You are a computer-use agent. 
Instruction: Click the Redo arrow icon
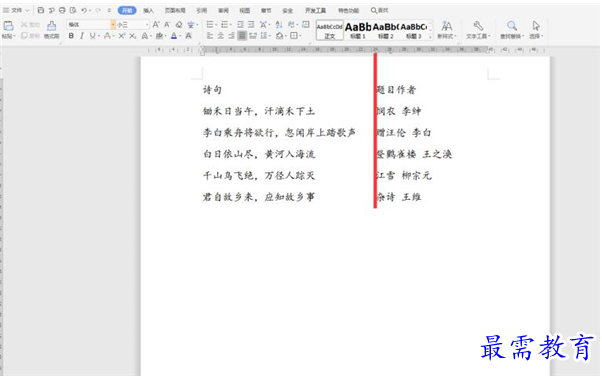click(x=98, y=10)
